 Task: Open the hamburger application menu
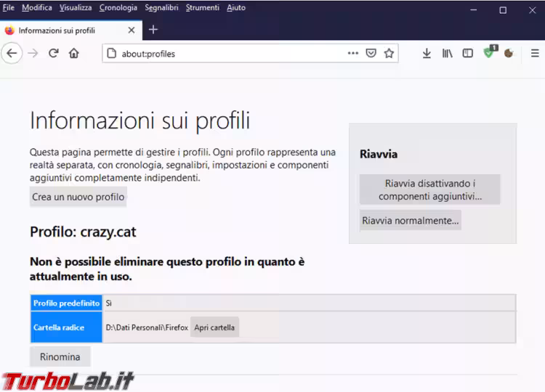[535, 53]
